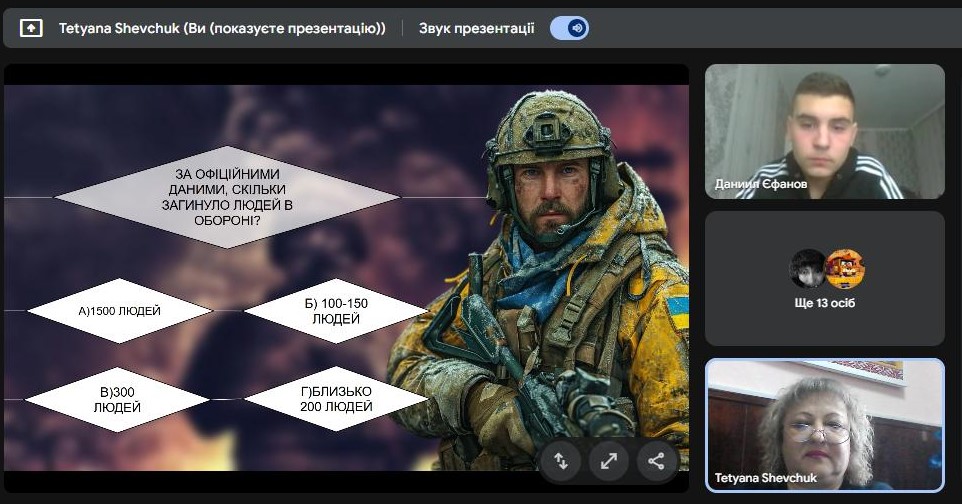The width and height of the screenshot is (962, 504).
Task: Click the dark-haired avatar in participants tile
Action: [808, 268]
